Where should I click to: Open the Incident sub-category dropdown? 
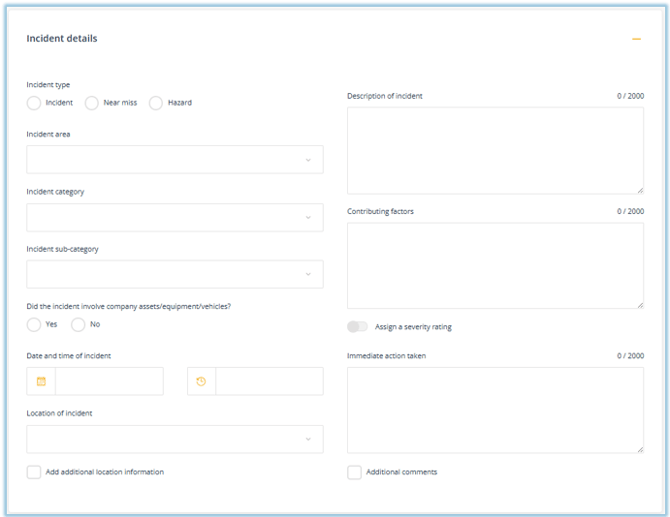[x=175, y=274]
